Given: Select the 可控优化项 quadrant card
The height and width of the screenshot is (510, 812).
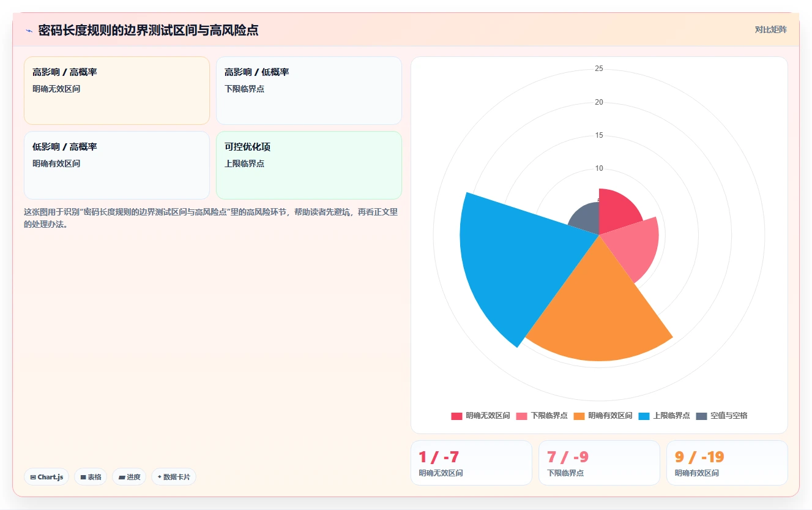Looking at the screenshot, I should [x=309, y=165].
